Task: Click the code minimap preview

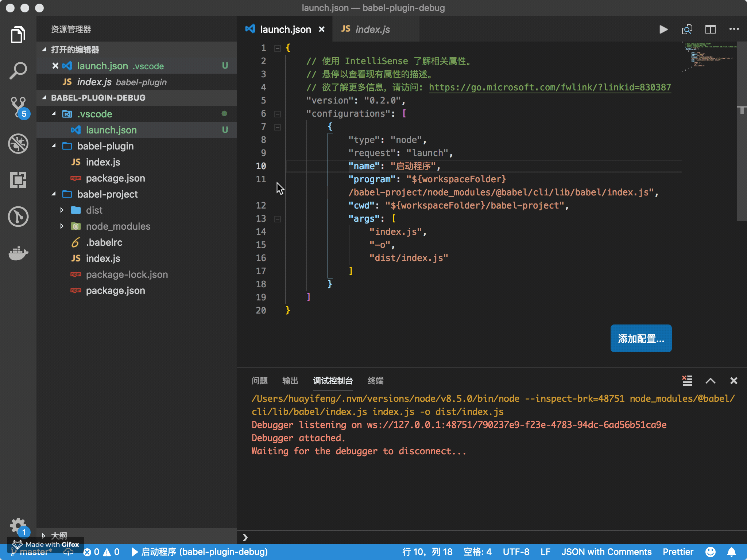Action: click(709, 57)
